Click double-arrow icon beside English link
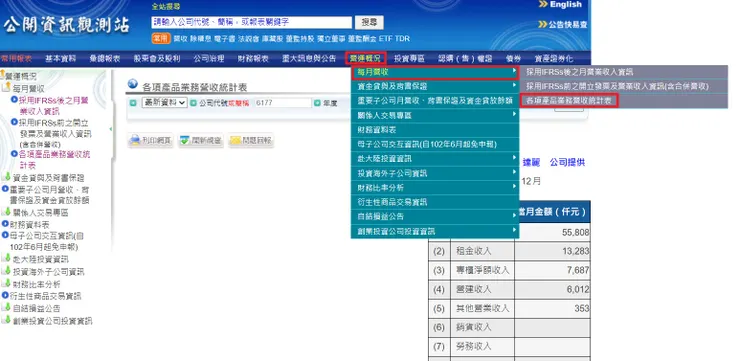 (x=543, y=4)
